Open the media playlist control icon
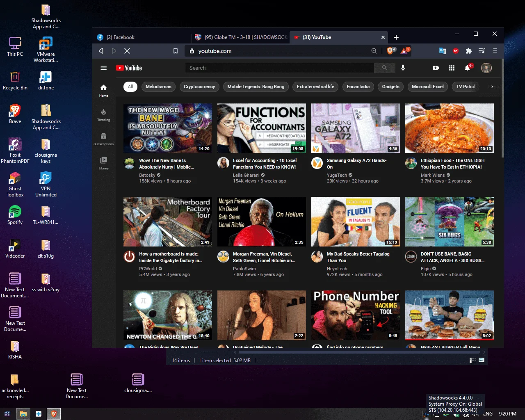The width and height of the screenshot is (525, 420). (482, 51)
